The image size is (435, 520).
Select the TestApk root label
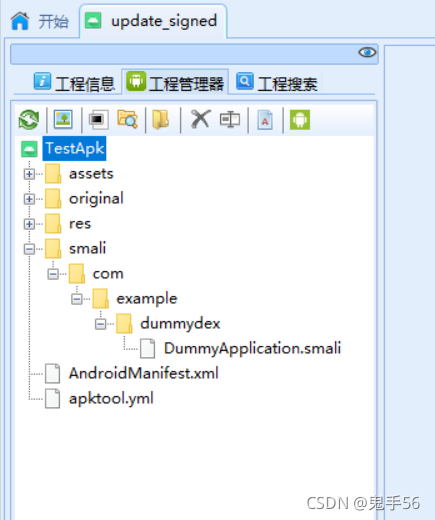pos(74,148)
